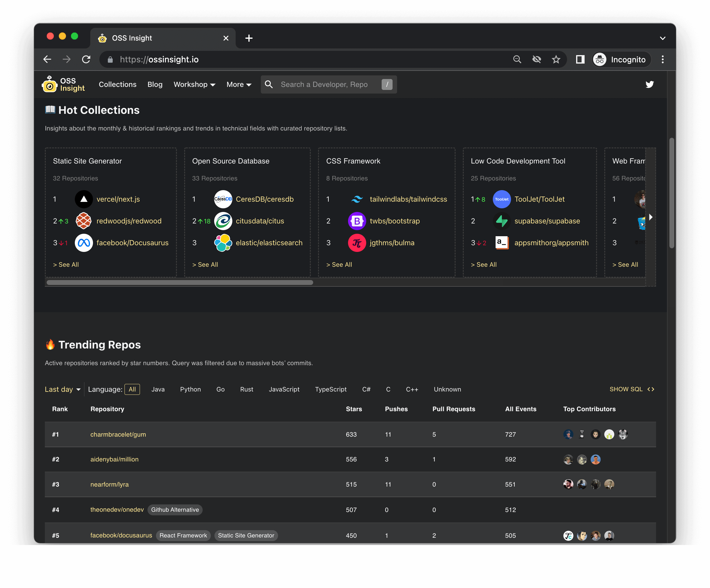
Task: Open aidenybai/million repository link
Action: click(x=114, y=460)
